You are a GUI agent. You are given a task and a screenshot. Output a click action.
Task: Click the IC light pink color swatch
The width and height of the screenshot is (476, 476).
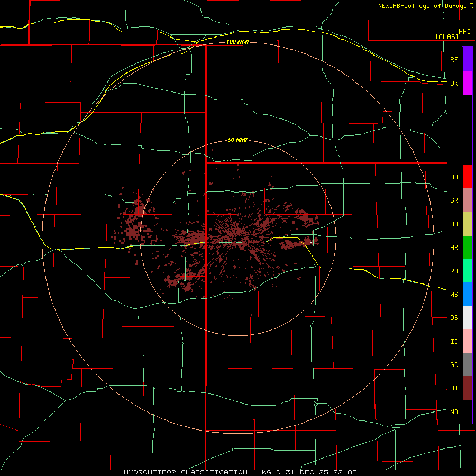467,341
